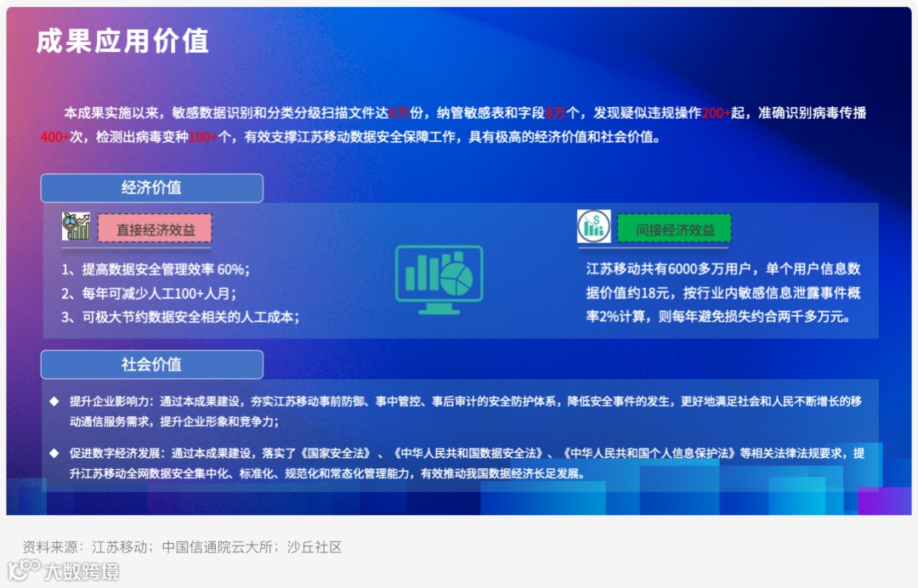The height and width of the screenshot is (588, 918).
Task: Click the dollar bar-chart icon beside 间接经济效益
Action: [x=593, y=226]
